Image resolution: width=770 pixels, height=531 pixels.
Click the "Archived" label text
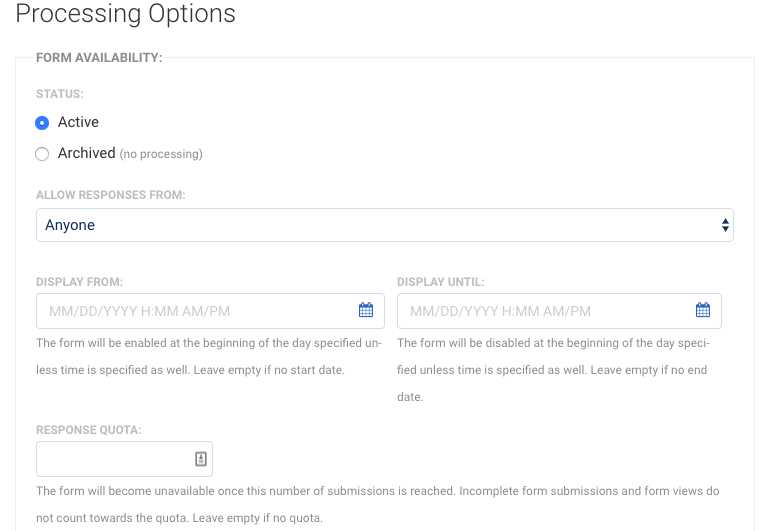click(86, 153)
